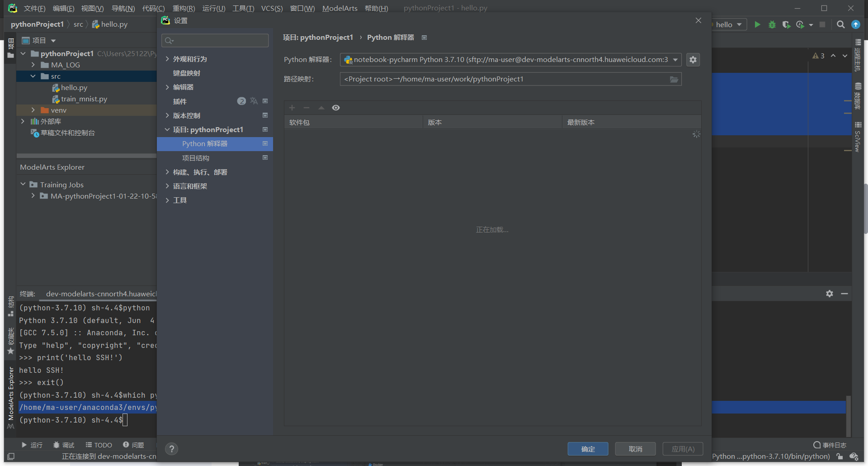868x466 pixels.
Task: Toggle tool window quick-access button bottom-left
Action: [11, 456]
